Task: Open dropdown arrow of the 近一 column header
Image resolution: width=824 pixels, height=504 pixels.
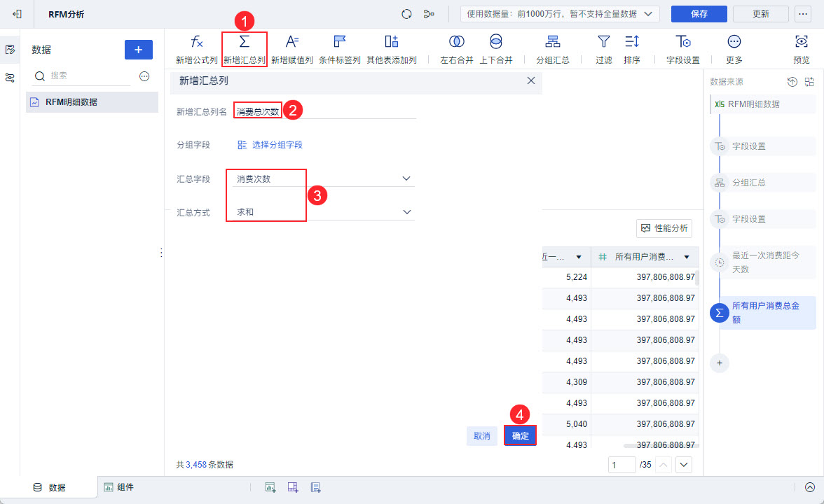Action: click(579, 257)
